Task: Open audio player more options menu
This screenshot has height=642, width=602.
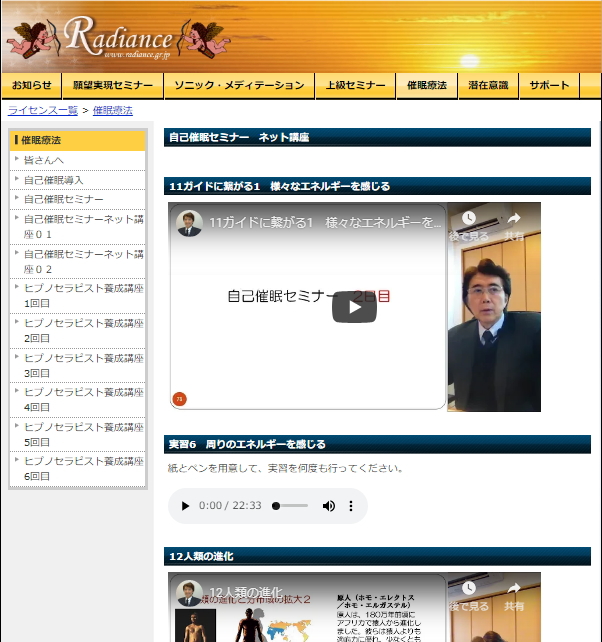Action: (351, 506)
